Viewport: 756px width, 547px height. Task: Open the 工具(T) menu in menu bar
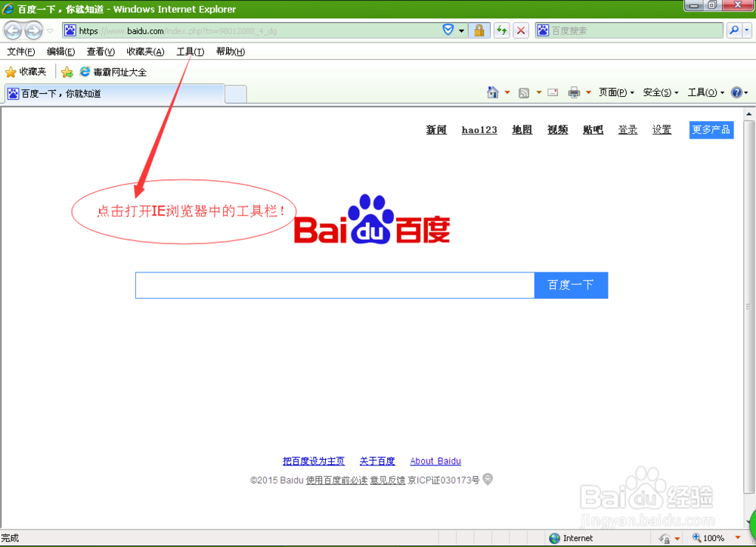pos(190,51)
